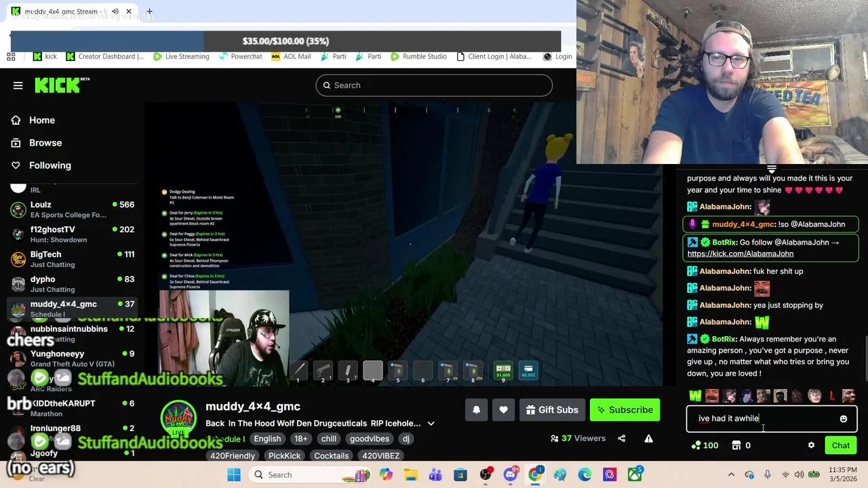Click the 100 channel points icon
This screenshot has width=868, height=488.
click(696, 445)
